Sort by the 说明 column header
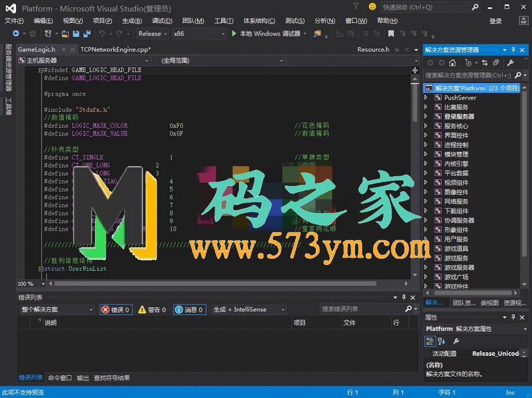 tap(50, 323)
